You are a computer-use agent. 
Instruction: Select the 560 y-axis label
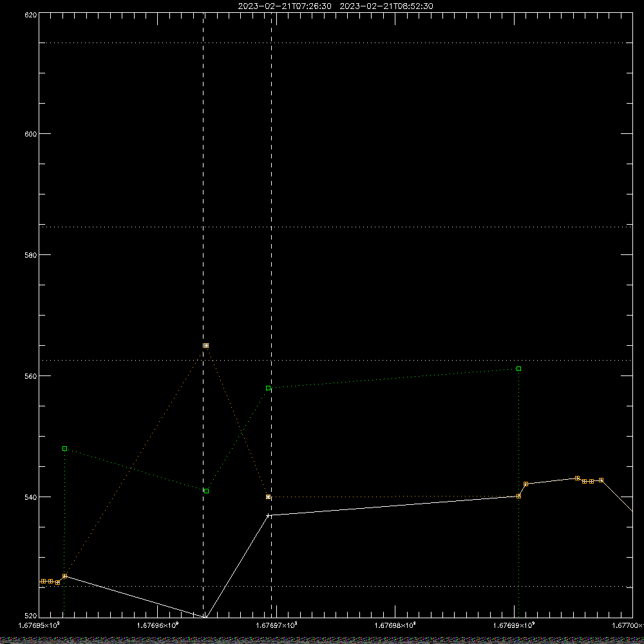pyautogui.click(x=31, y=376)
